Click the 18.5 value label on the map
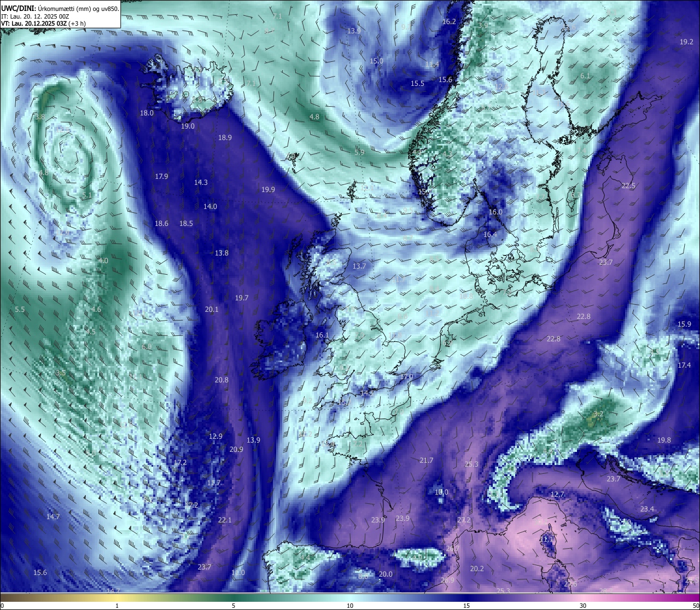Screen dimensions: 700x610 (186, 224)
